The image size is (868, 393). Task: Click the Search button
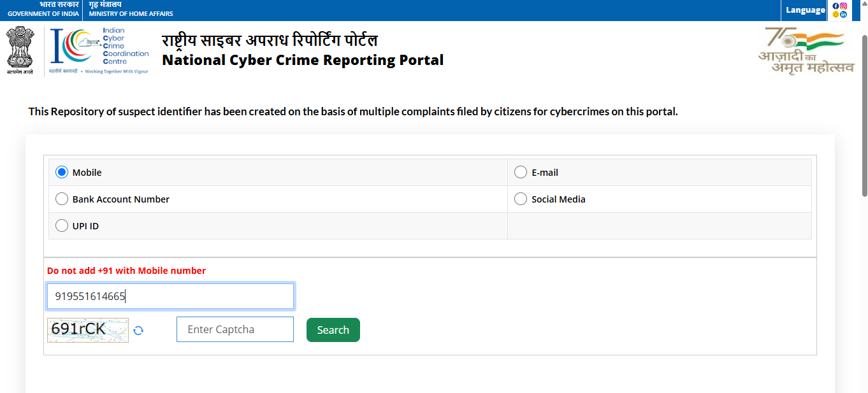click(x=333, y=330)
